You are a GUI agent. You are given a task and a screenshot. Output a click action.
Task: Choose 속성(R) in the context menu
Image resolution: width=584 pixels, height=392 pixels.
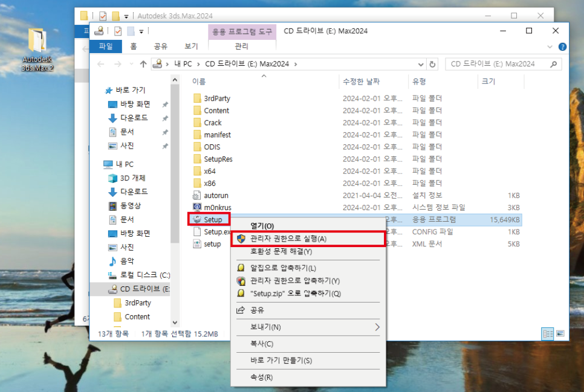point(308,377)
